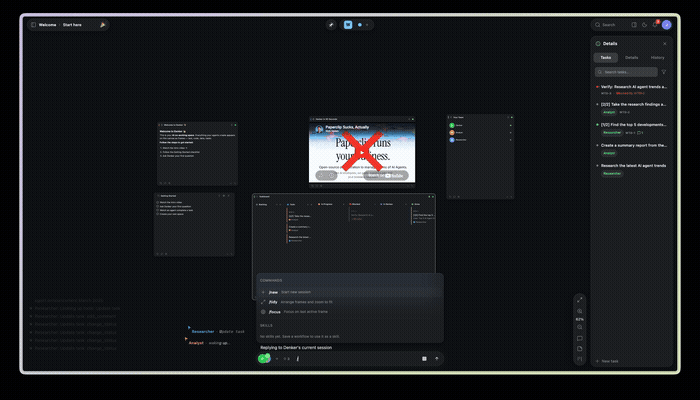Open the Start here breadcrumb
700x400 pixels.
coord(72,25)
